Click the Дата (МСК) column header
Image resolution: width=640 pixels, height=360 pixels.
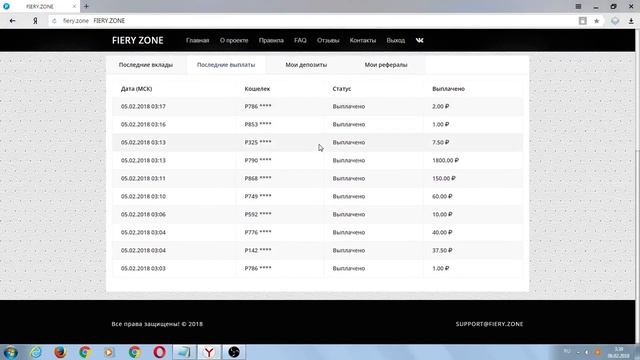(136, 89)
